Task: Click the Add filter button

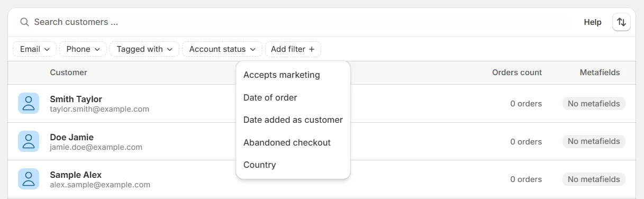Action: click(x=293, y=49)
